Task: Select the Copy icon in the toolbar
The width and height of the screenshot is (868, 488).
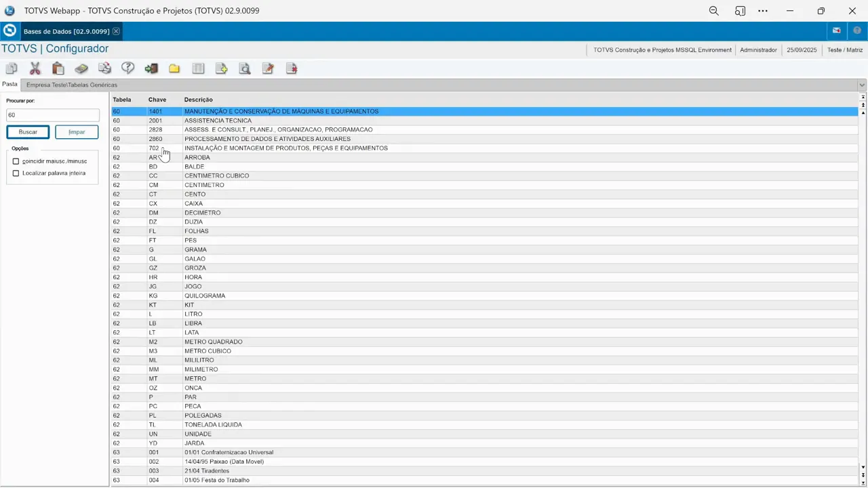Action: point(12,68)
